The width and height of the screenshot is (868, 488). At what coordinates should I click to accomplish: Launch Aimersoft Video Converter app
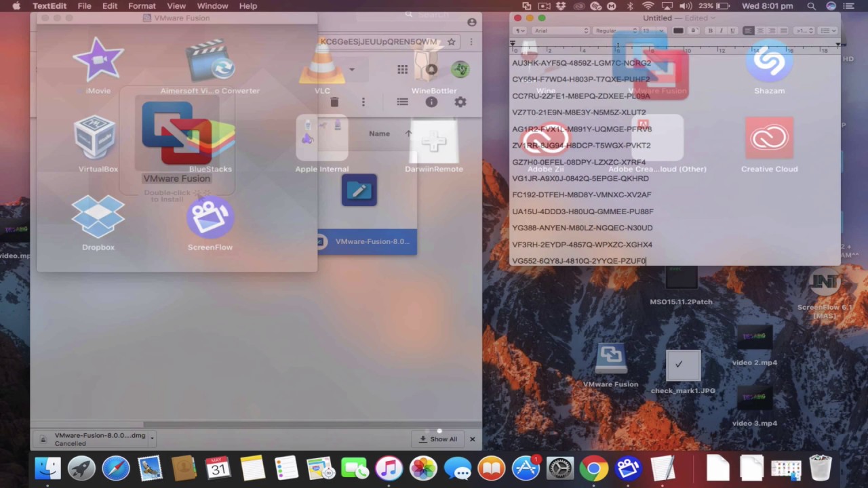tap(210, 62)
